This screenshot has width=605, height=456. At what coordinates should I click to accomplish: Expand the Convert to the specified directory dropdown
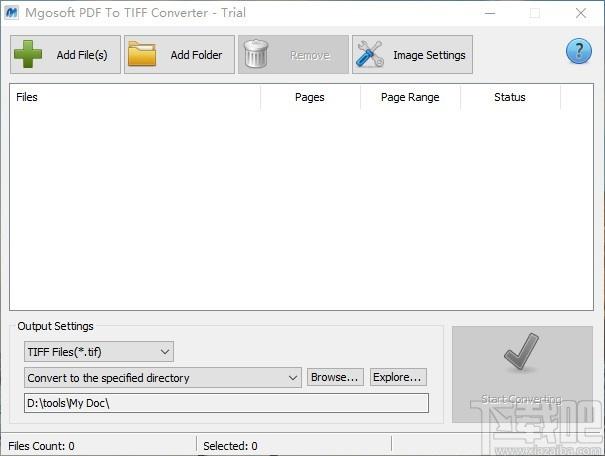[x=162, y=378]
